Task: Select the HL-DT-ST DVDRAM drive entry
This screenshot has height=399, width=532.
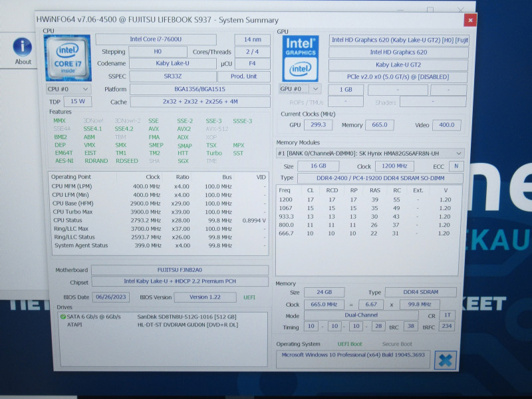Action: pyautogui.click(x=188, y=325)
